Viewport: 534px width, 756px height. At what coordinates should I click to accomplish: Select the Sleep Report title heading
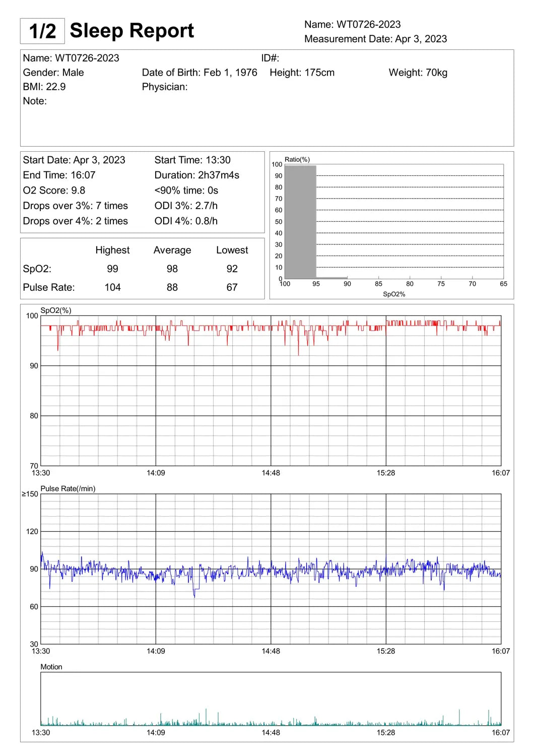131,31
